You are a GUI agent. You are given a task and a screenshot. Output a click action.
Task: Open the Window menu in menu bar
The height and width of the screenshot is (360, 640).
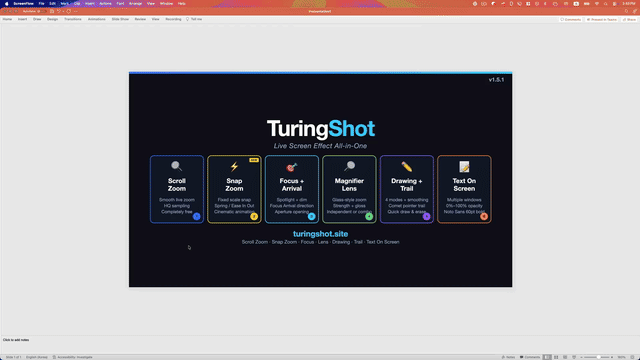(x=166, y=4)
